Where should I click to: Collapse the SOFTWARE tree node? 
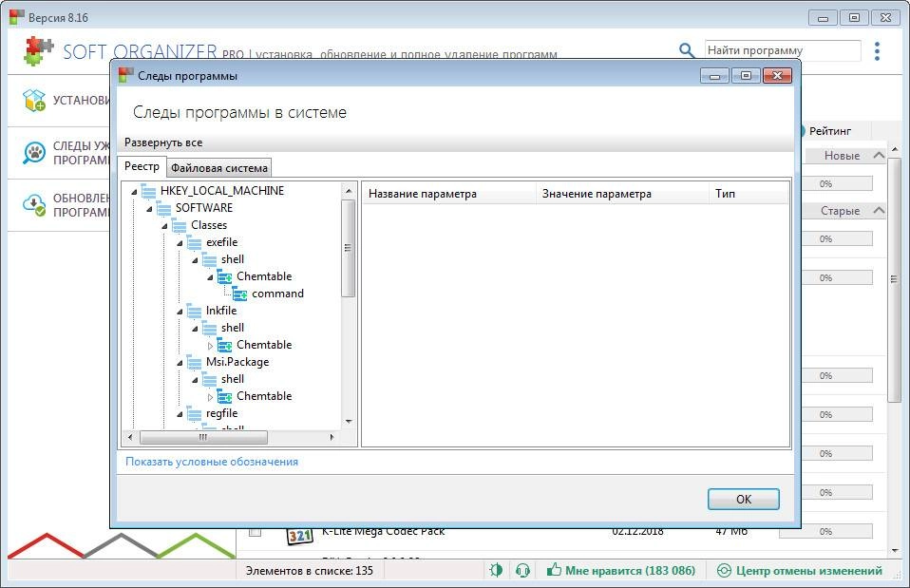[x=150, y=208]
